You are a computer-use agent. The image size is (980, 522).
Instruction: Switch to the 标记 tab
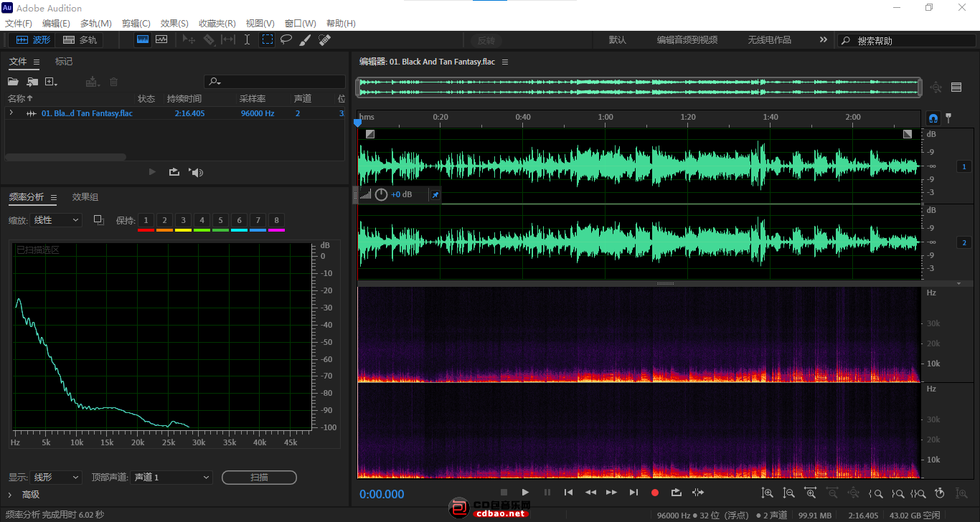coord(64,62)
